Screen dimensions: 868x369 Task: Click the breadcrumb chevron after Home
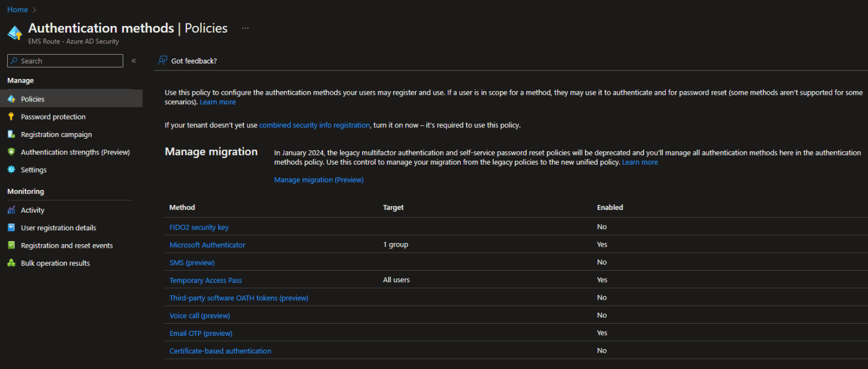pyautogui.click(x=35, y=10)
